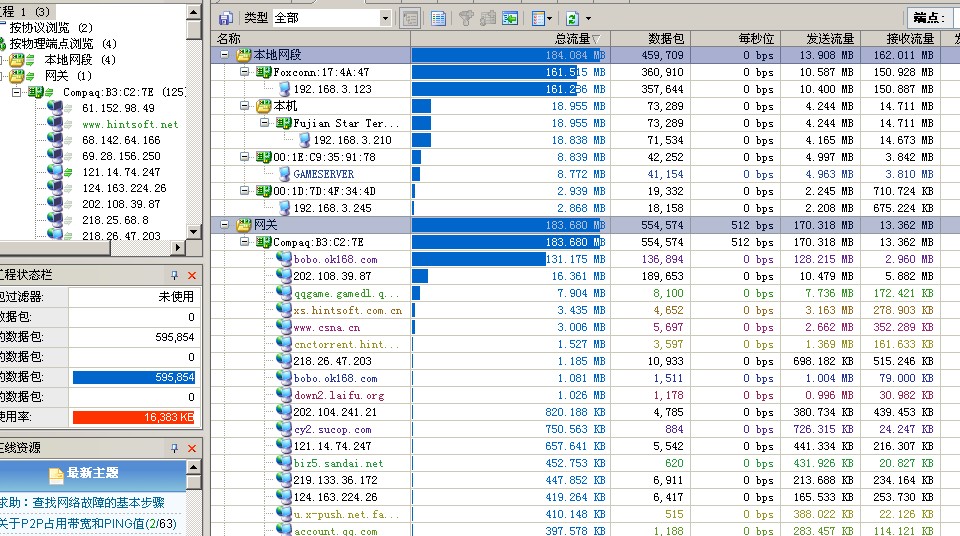Pin the 工程状态栏 panel
The image size is (960, 536).
(x=174, y=275)
